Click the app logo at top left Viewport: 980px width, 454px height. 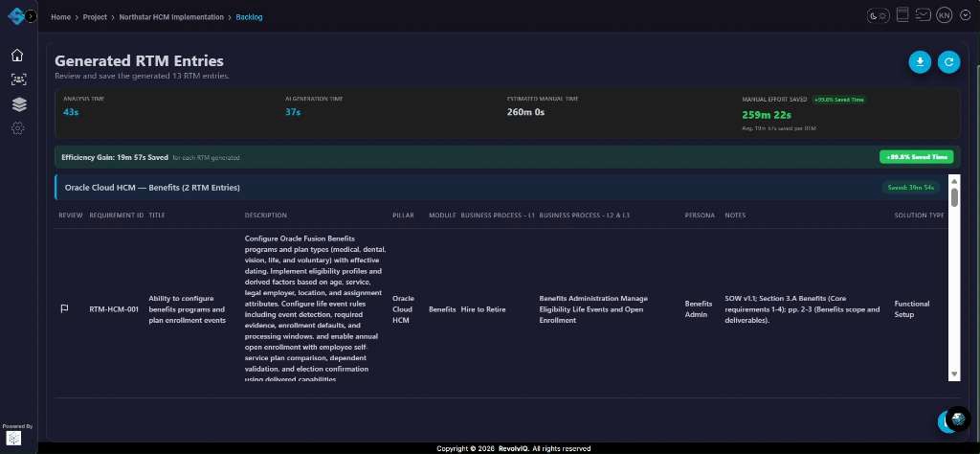[15, 16]
